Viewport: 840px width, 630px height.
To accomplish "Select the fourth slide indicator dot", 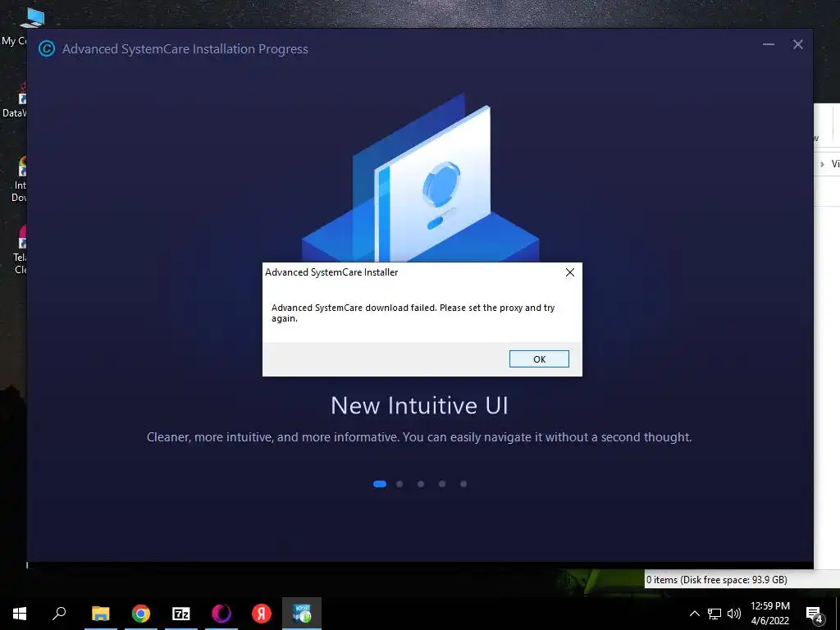I will (x=442, y=484).
